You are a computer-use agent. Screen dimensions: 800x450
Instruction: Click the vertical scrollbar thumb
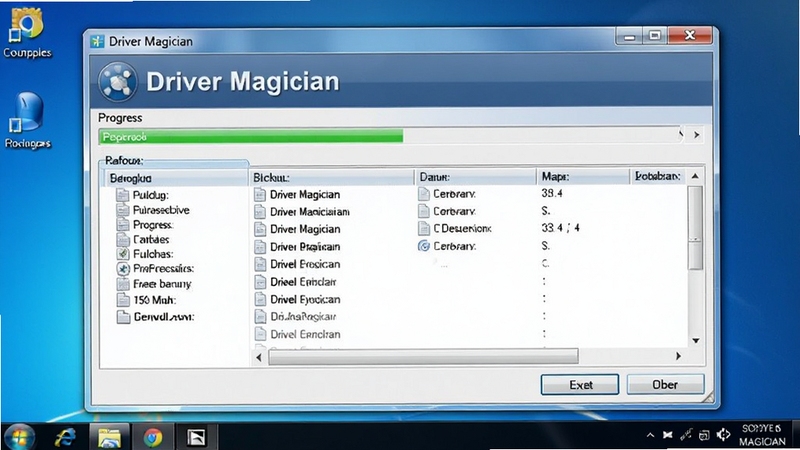coord(695,228)
